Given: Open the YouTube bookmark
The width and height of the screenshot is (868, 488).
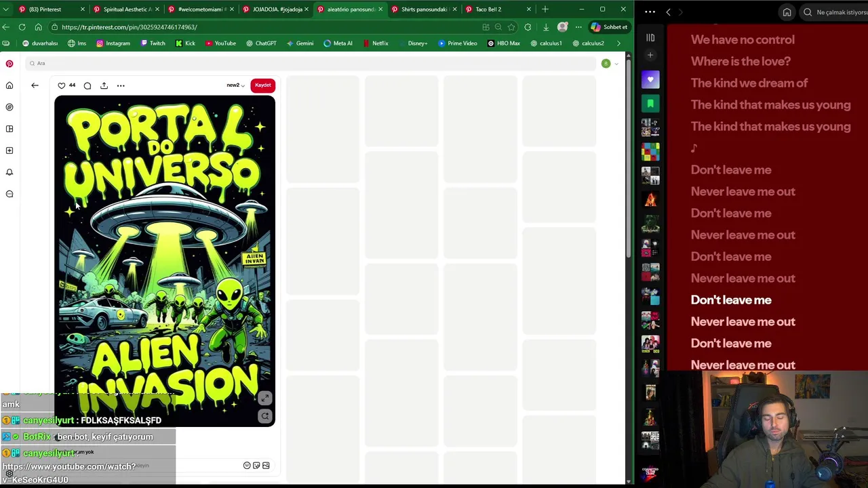Looking at the screenshot, I should click(x=220, y=43).
